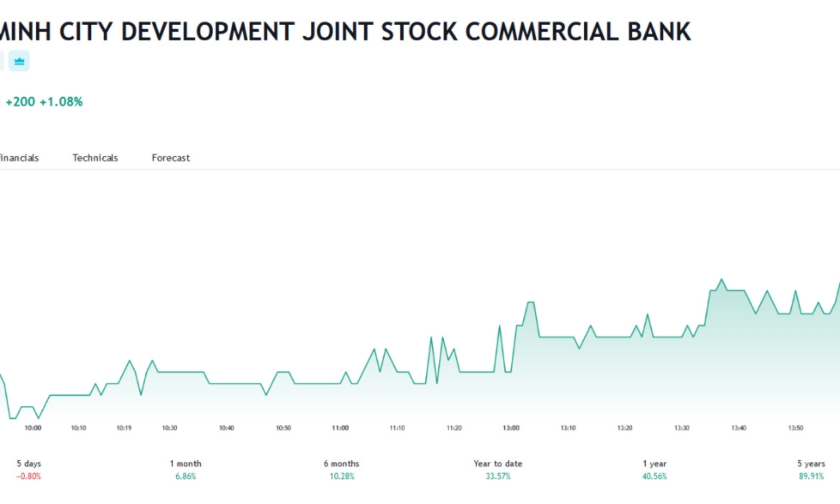
Task: Click the 11:20 time axis label
Action: pyautogui.click(x=454, y=428)
